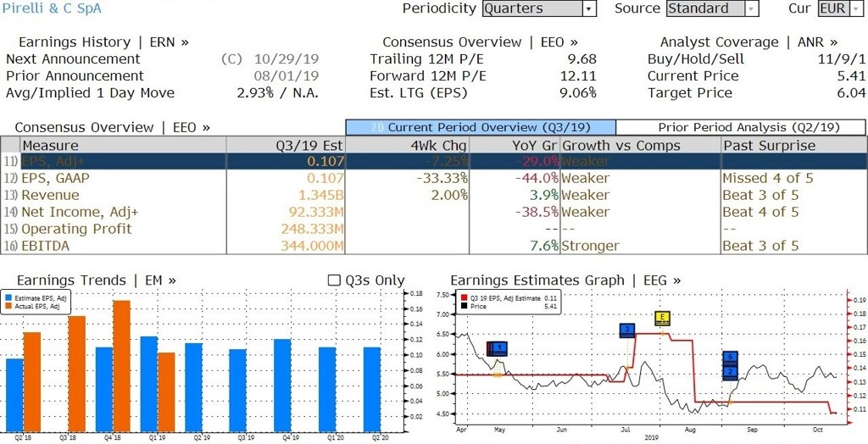Click the black Price legend swatch
Screen dimensions: 868x444
464,306
